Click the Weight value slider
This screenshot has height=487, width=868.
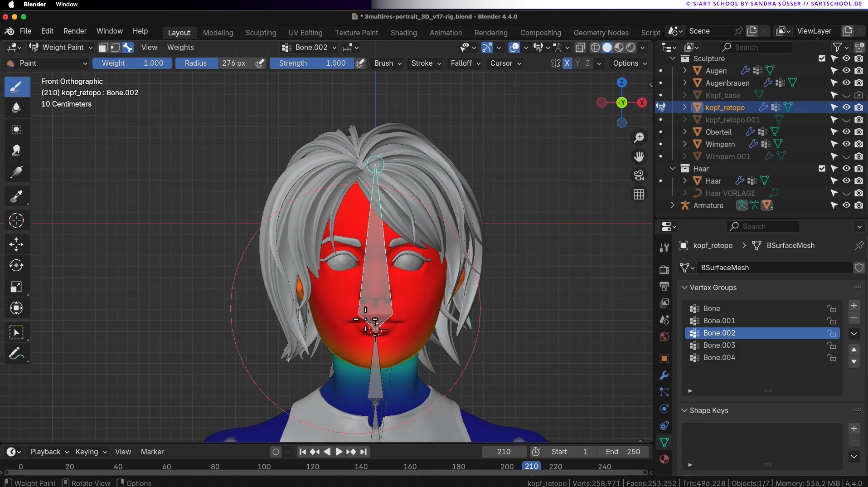click(132, 63)
